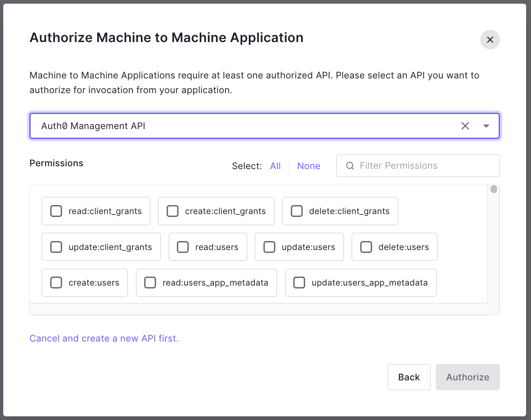The height and width of the screenshot is (420, 531).
Task: Open the API dropdown arrow
Action: (486, 126)
